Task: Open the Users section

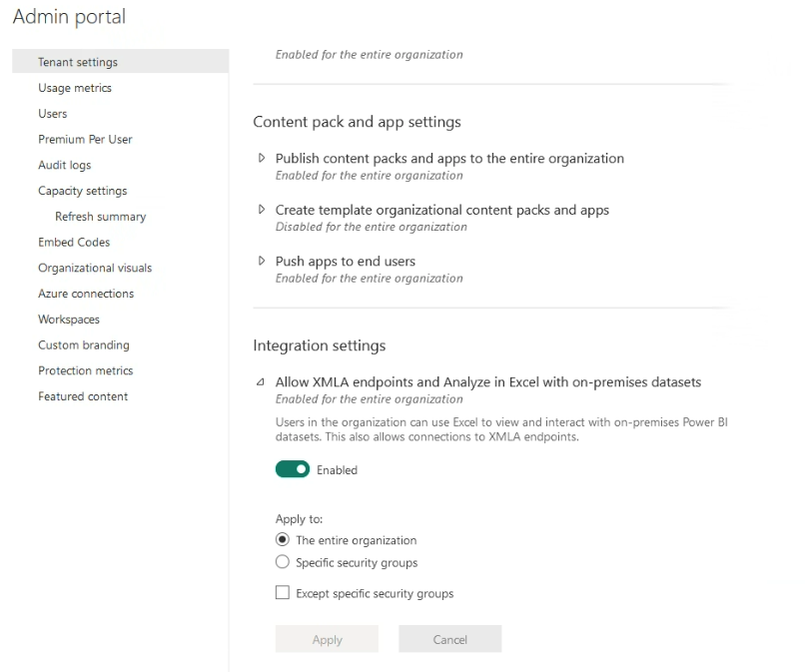Action: pyautogui.click(x=52, y=114)
